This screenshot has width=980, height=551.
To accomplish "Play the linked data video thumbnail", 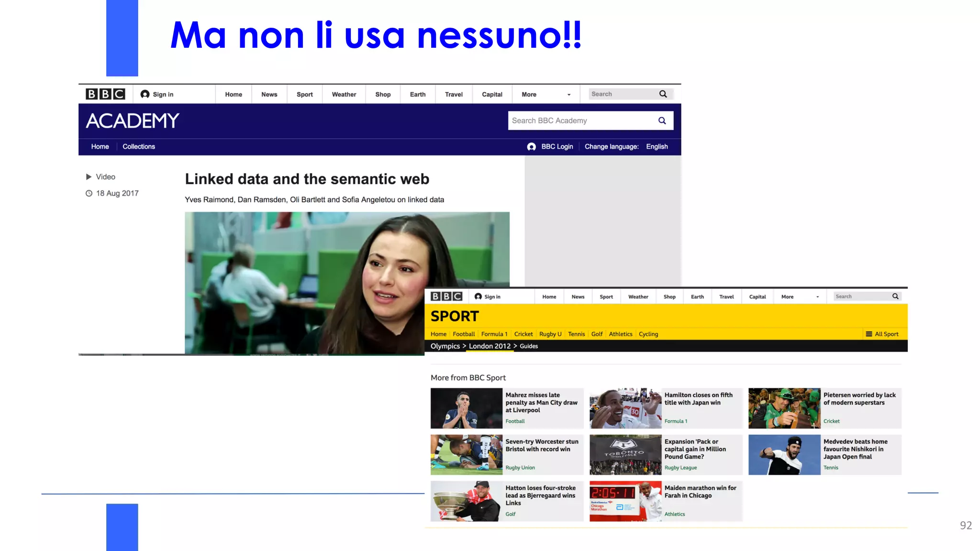I will 347,283.
